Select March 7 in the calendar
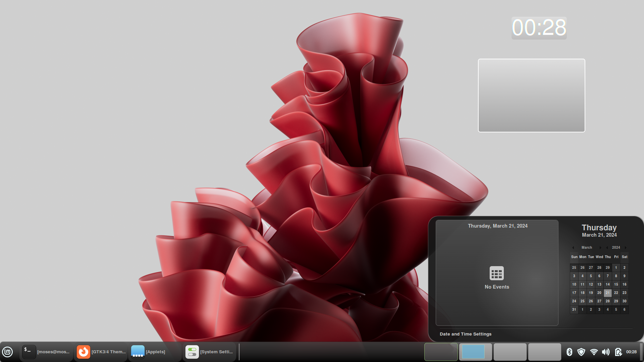This screenshot has width=644, height=362. pyautogui.click(x=607, y=276)
